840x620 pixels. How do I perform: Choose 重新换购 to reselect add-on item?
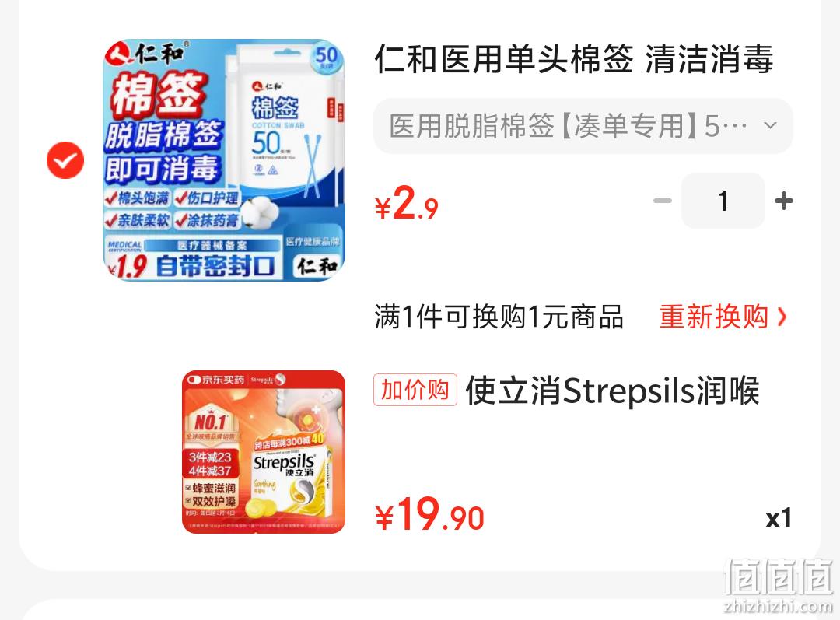(x=713, y=317)
